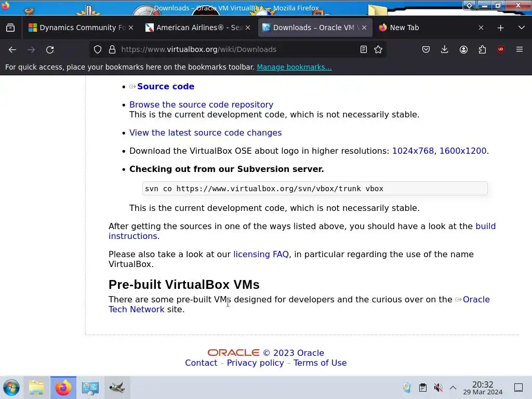This screenshot has width=532, height=399.
Task: Open the clock showing 20:32
Action: coord(483,388)
